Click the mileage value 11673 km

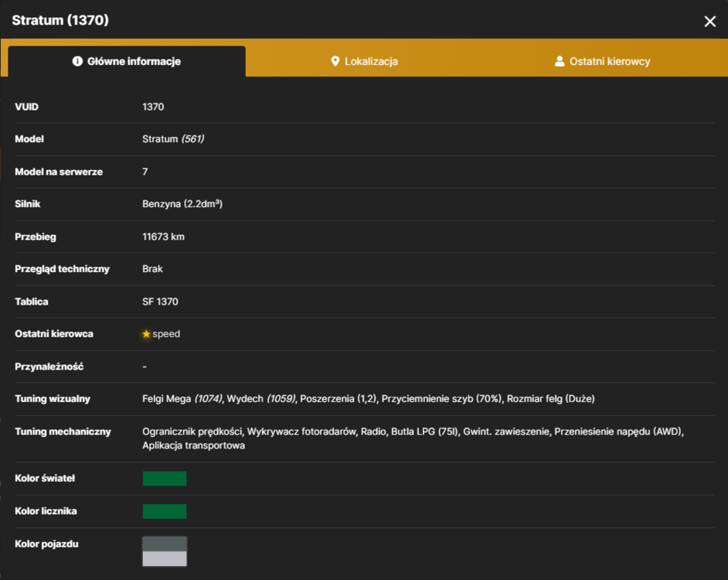(163, 237)
